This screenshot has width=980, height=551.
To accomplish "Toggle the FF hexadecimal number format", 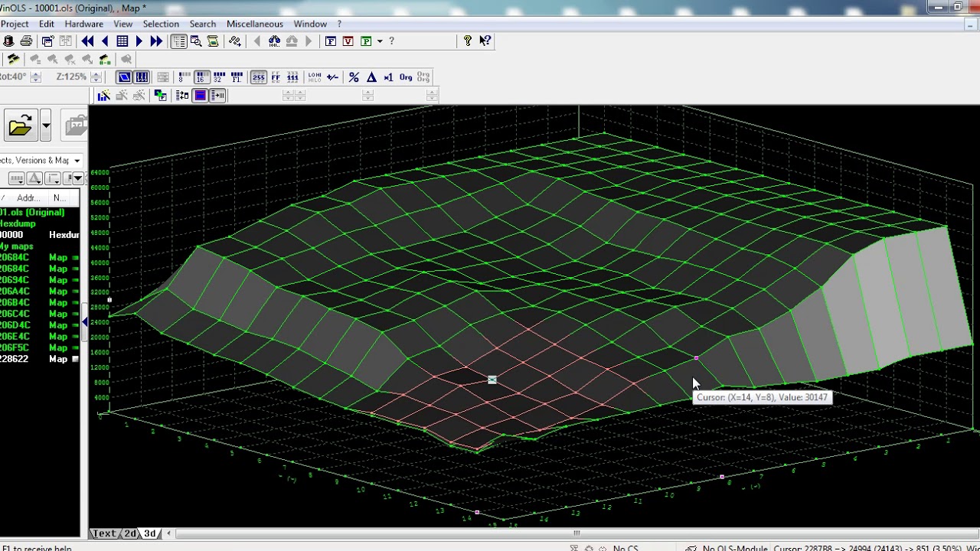I will pos(276,77).
